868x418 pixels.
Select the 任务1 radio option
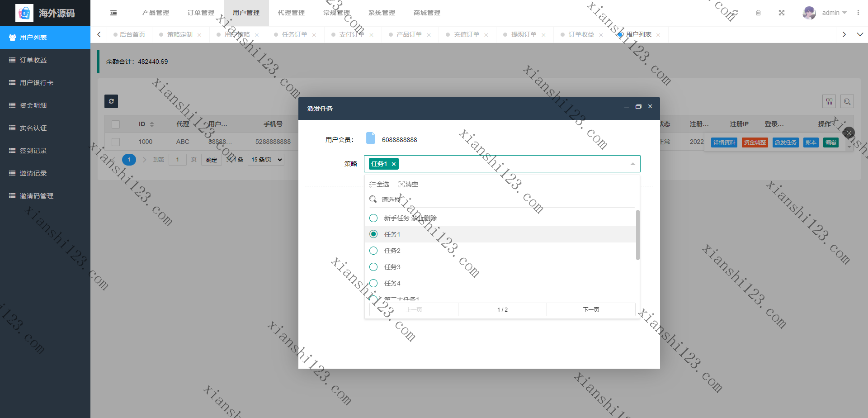[373, 234]
